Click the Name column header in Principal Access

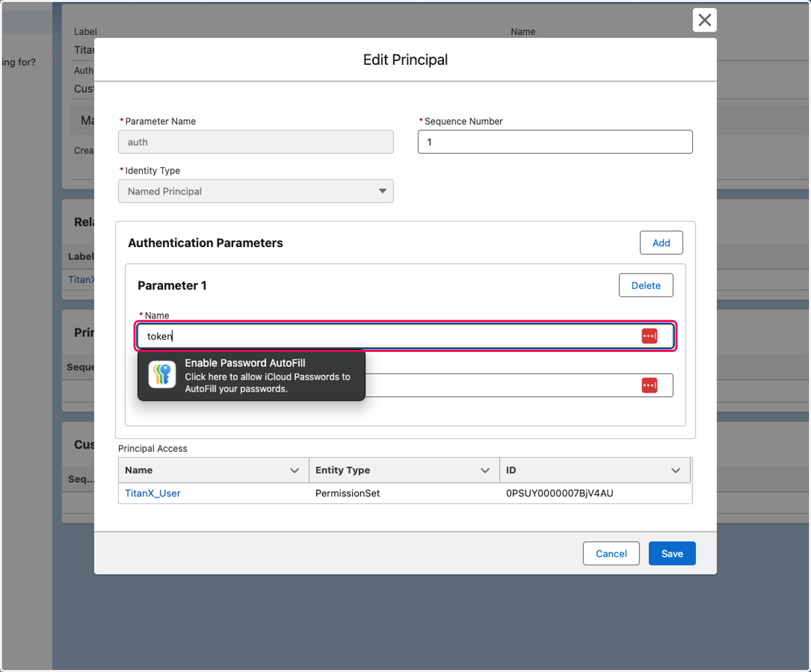tap(214, 470)
